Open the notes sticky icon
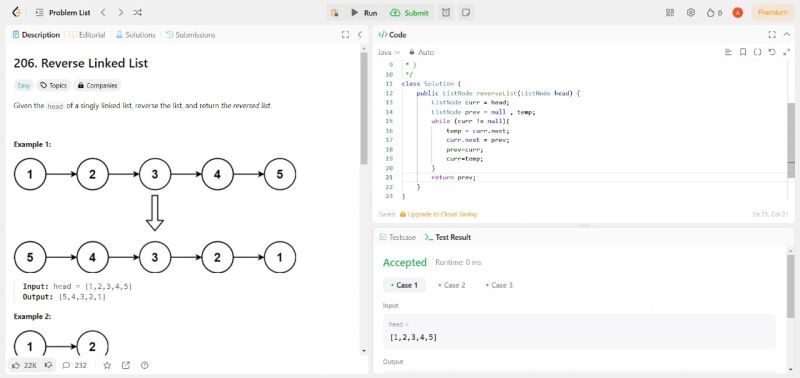800x378 pixels. click(x=465, y=13)
